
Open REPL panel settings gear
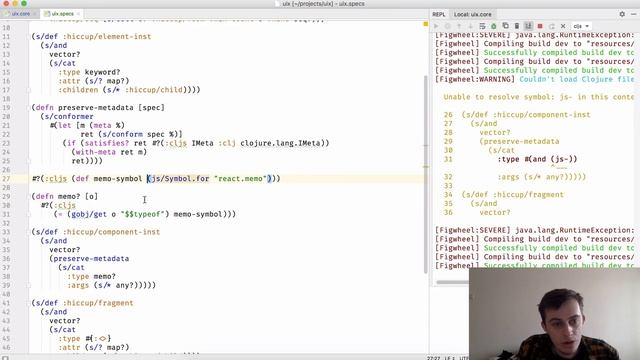pyautogui.click(x=622, y=14)
